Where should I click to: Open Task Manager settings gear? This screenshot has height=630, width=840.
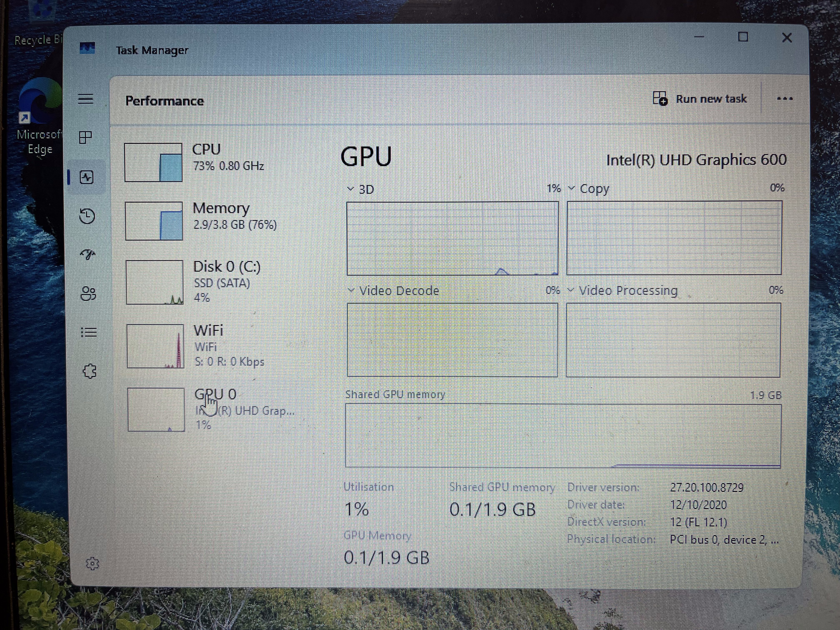click(x=92, y=564)
